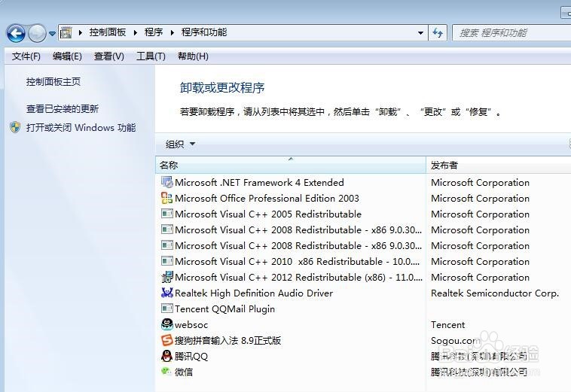Click the Control Panel icon in address bar

(66, 32)
